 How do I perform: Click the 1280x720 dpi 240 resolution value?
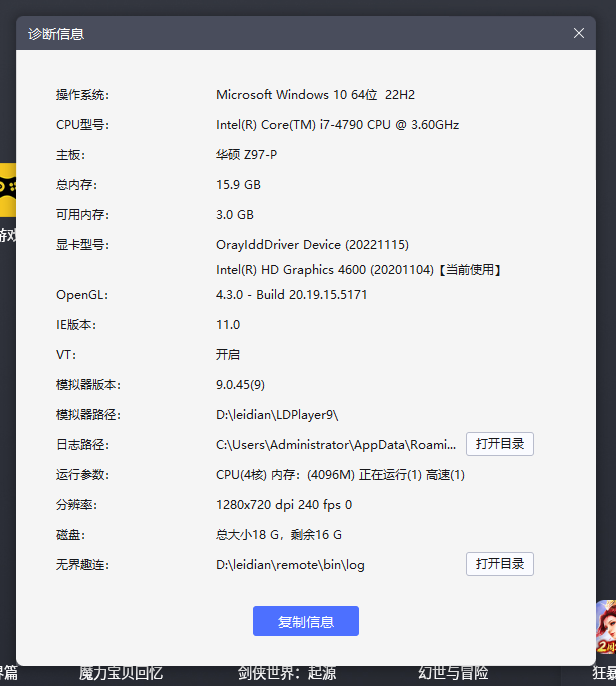(x=284, y=505)
